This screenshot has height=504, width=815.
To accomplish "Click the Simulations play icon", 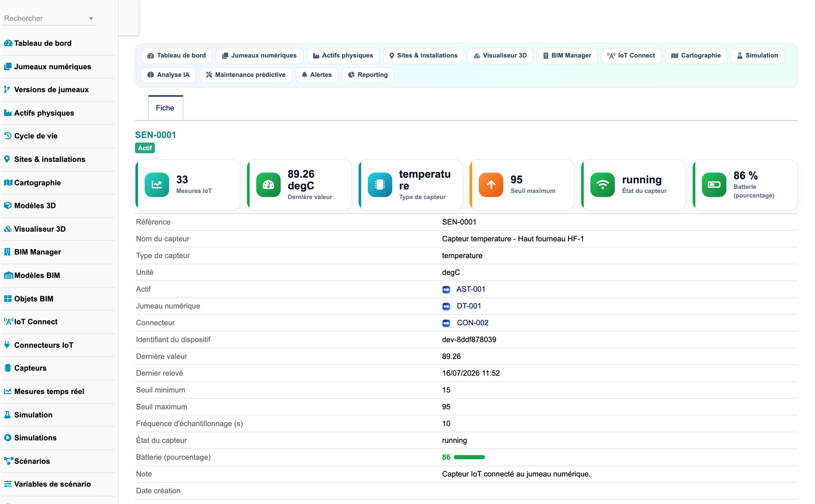I will point(8,438).
